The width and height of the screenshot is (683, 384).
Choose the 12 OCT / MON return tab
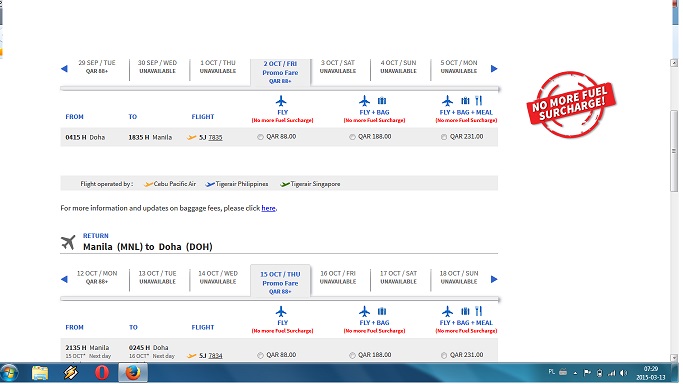pos(97,277)
